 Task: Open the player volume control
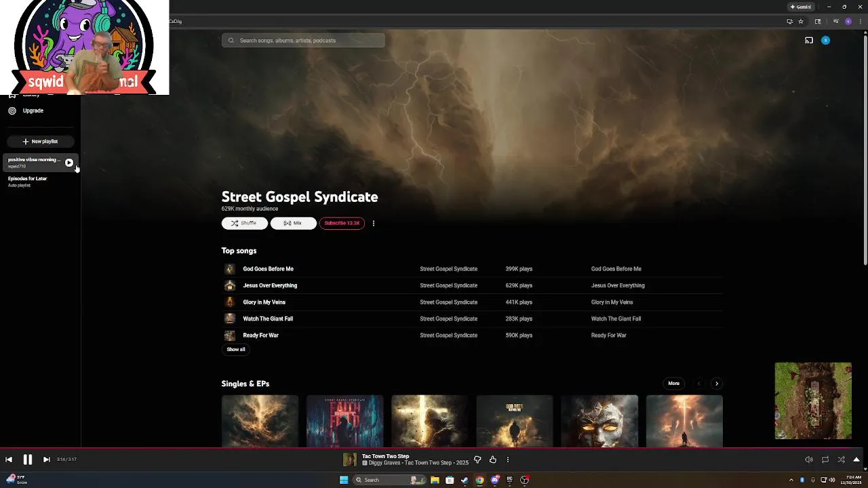(808, 460)
